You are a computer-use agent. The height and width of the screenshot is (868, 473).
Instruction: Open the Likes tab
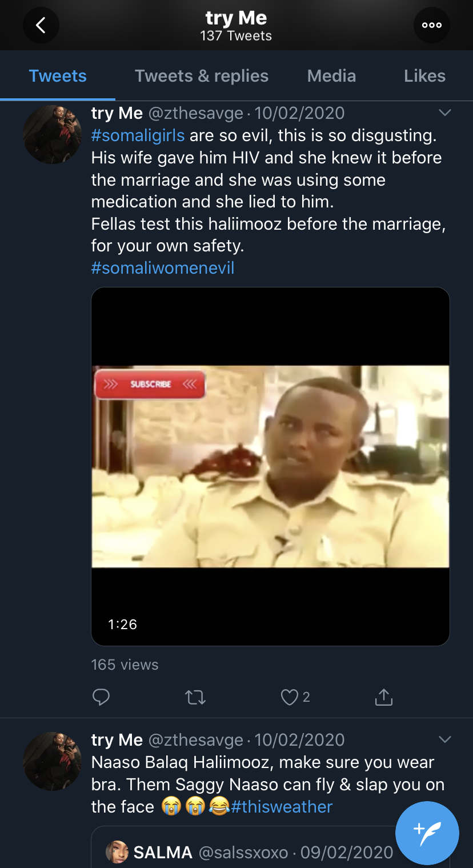tap(424, 76)
